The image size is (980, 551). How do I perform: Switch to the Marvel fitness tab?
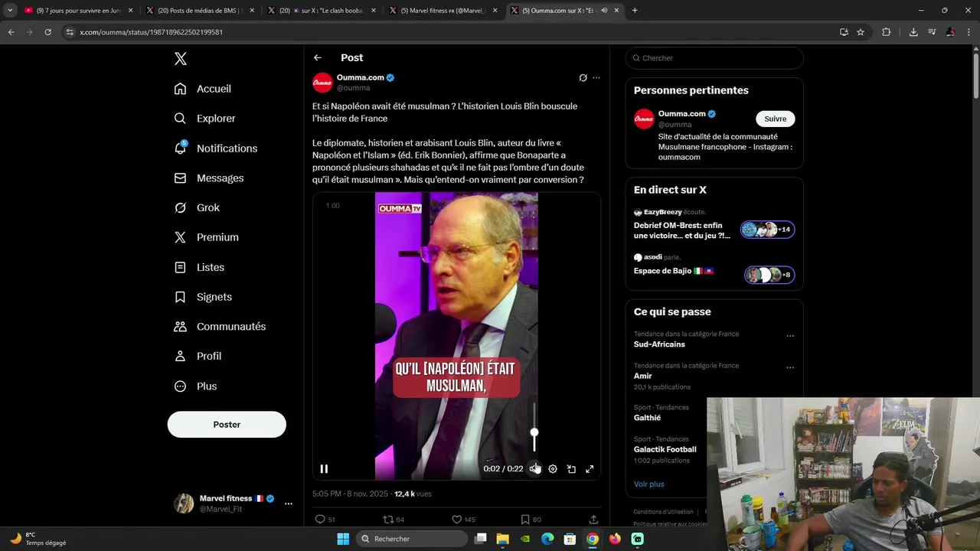pos(443,11)
